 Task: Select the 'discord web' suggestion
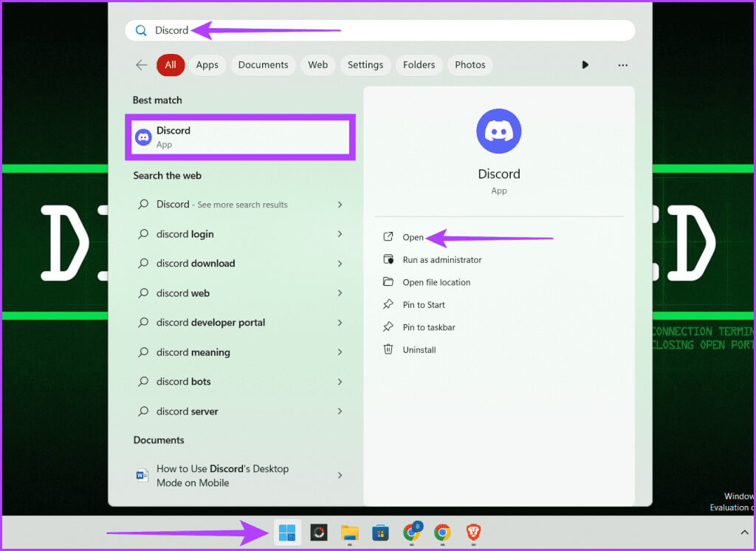(240, 293)
